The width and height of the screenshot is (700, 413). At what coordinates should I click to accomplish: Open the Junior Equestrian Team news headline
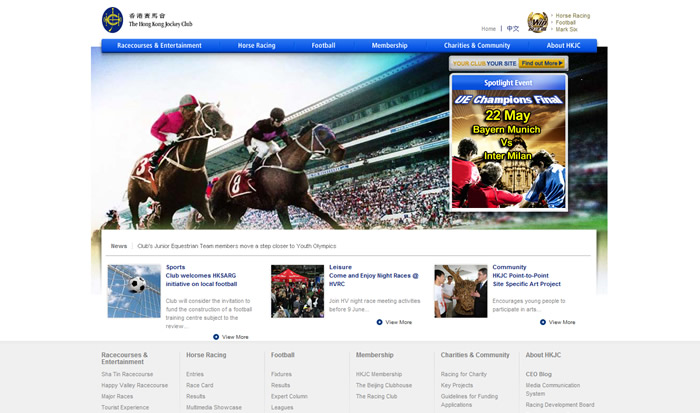tap(237, 246)
